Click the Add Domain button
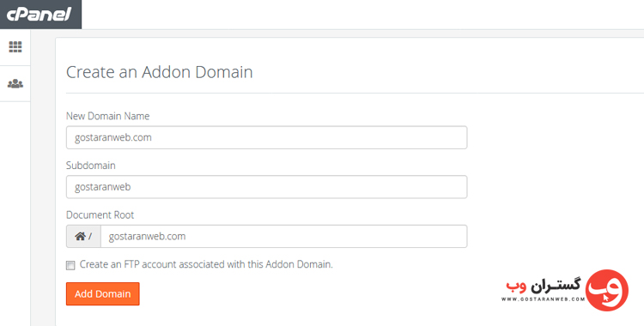The height and width of the screenshot is (326, 644). 103,294
